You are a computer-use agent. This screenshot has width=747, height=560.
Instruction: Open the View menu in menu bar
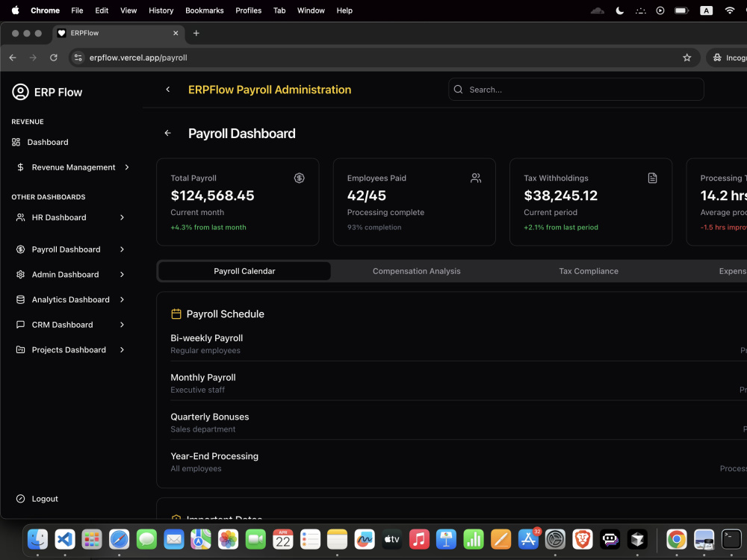pos(128,10)
